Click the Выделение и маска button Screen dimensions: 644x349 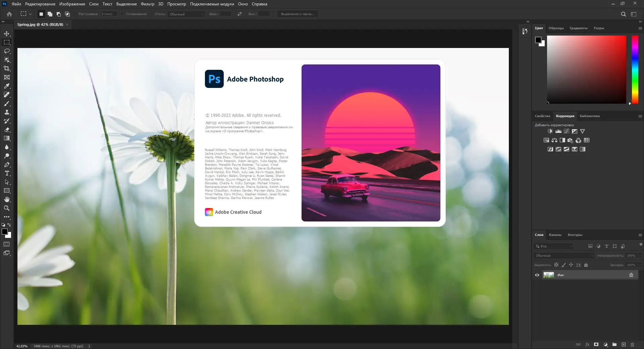click(x=298, y=14)
